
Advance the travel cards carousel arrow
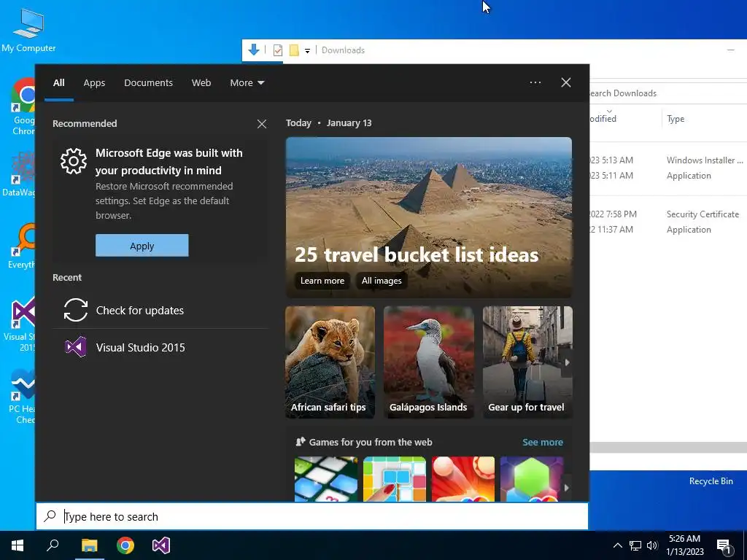coord(567,362)
